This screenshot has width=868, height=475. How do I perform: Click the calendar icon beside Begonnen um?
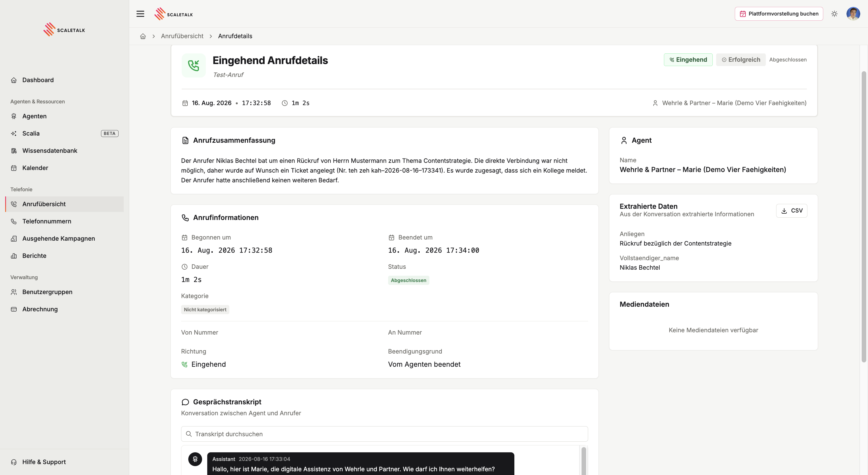tap(184, 238)
